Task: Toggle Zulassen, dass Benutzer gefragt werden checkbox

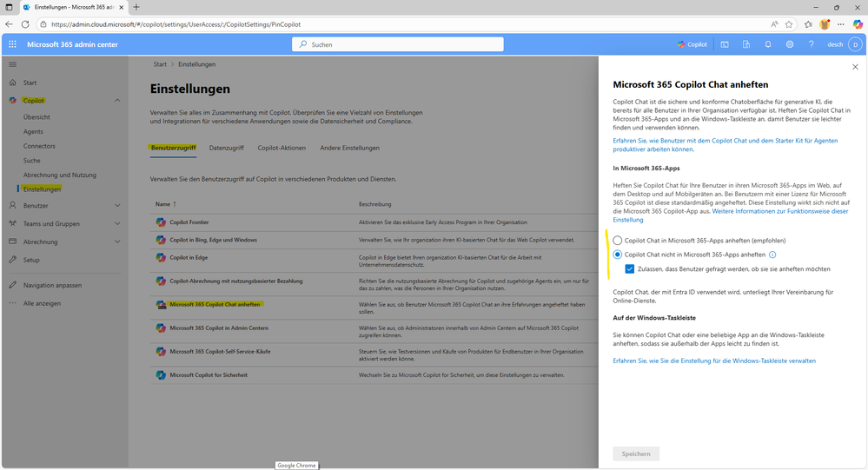Action: (629, 269)
